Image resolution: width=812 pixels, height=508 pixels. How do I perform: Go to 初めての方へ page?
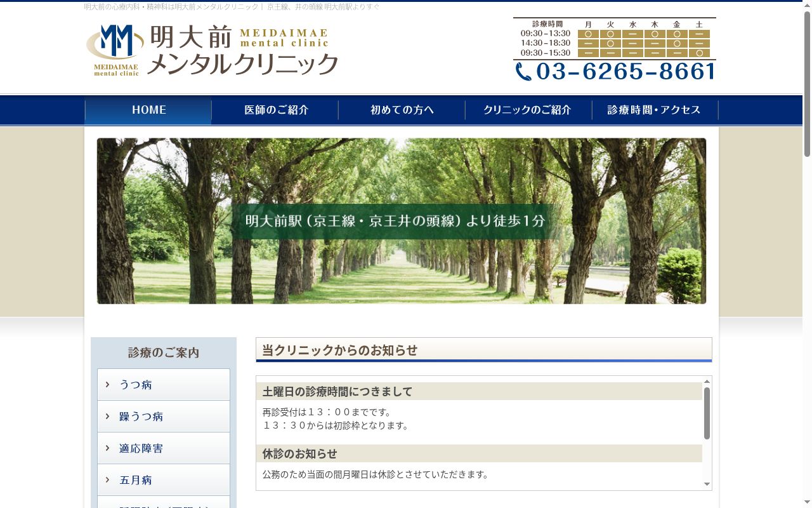402,110
